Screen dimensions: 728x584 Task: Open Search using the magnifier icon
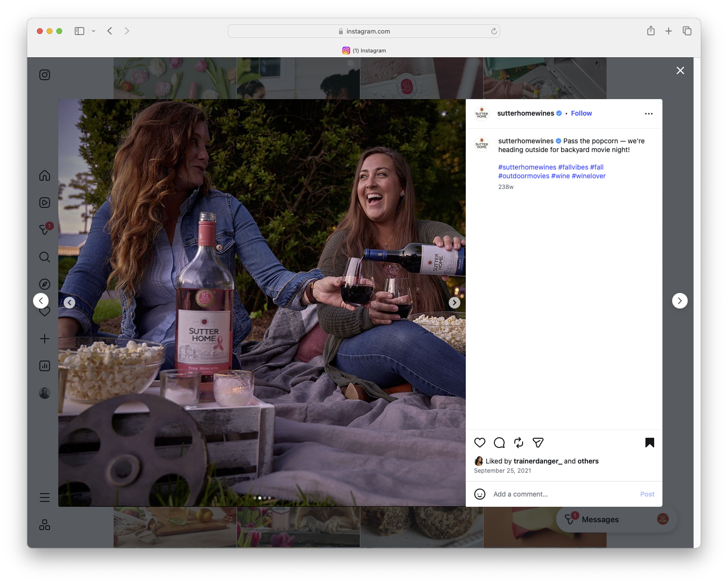[44, 257]
